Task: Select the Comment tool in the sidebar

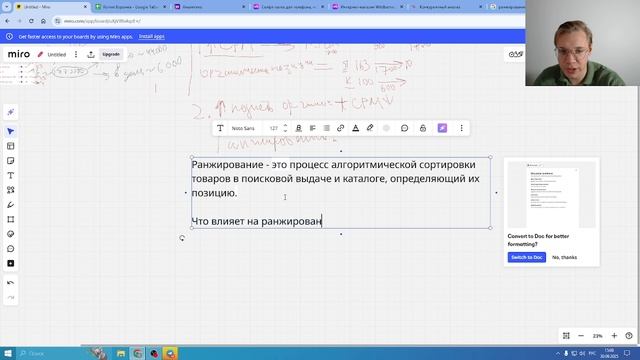Action: point(11,249)
